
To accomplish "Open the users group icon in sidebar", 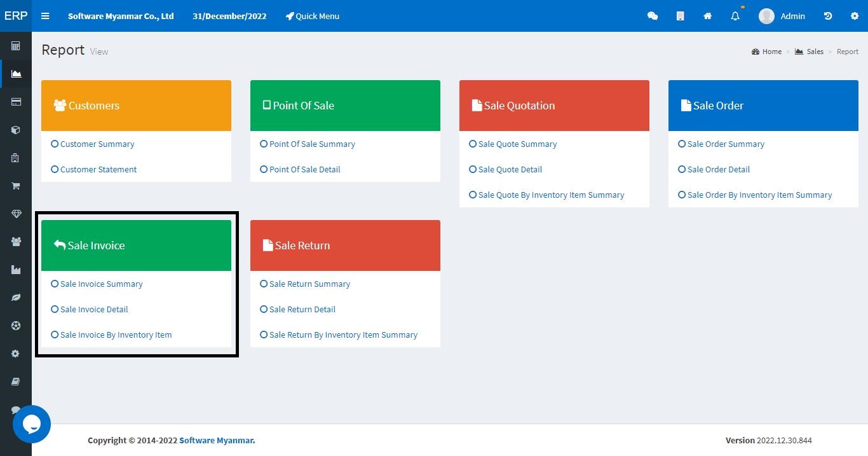I will point(16,242).
